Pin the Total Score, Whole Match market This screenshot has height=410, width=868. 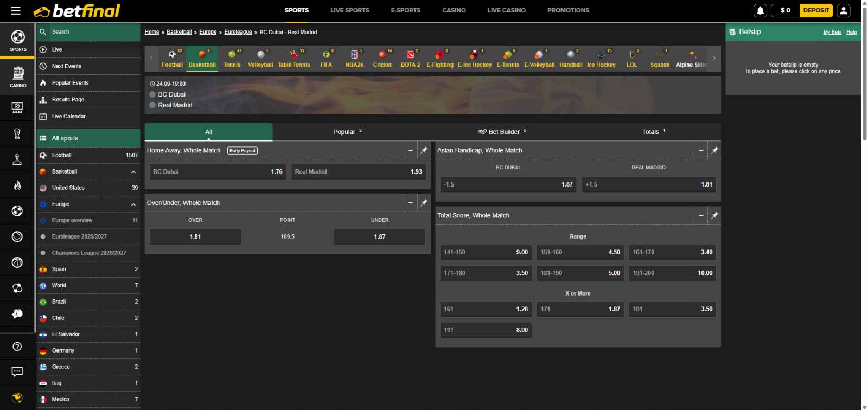pos(714,215)
